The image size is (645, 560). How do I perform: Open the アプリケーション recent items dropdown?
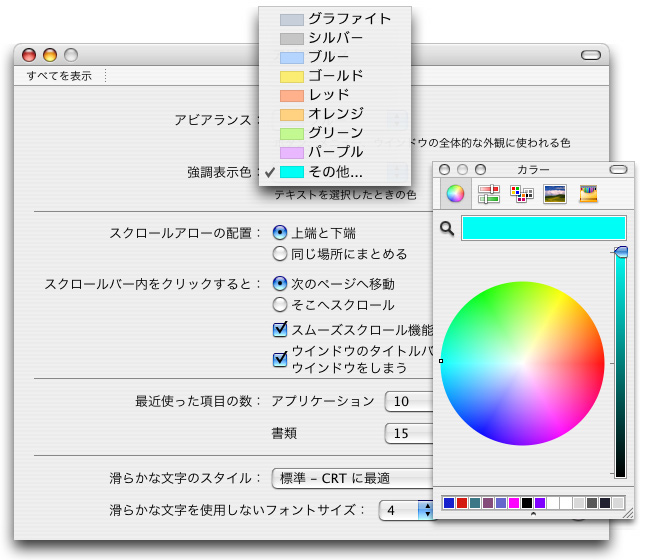(x=409, y=401)
